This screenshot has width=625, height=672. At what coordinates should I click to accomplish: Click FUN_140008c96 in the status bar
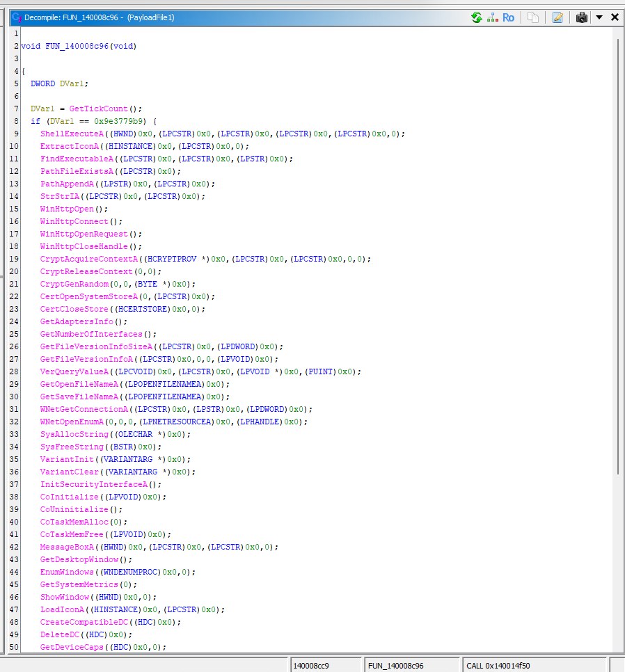395,666
